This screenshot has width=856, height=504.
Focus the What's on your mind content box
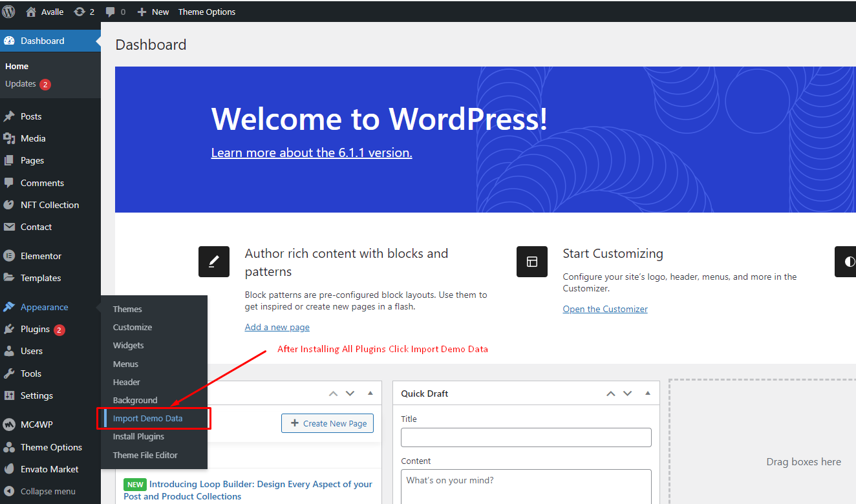pyautogui.click(x=526, y=487)
